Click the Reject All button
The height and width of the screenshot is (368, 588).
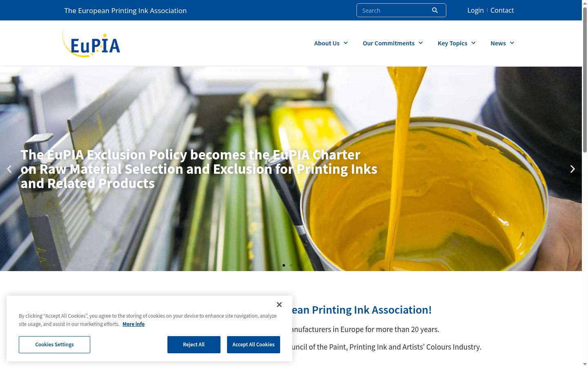[x=194, y=345]
